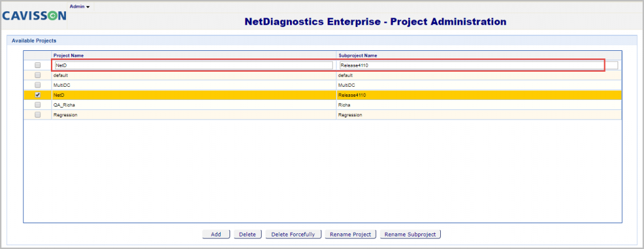The image size is (644, 249).
Task: Focus the Subproject Name input field
Action: click(479, 65)
